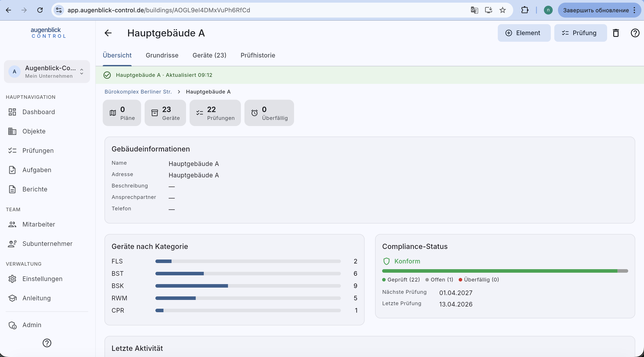644x357 pixels.
Task: Open the Geräte (23) tab
Action: [x=209, y=55]
